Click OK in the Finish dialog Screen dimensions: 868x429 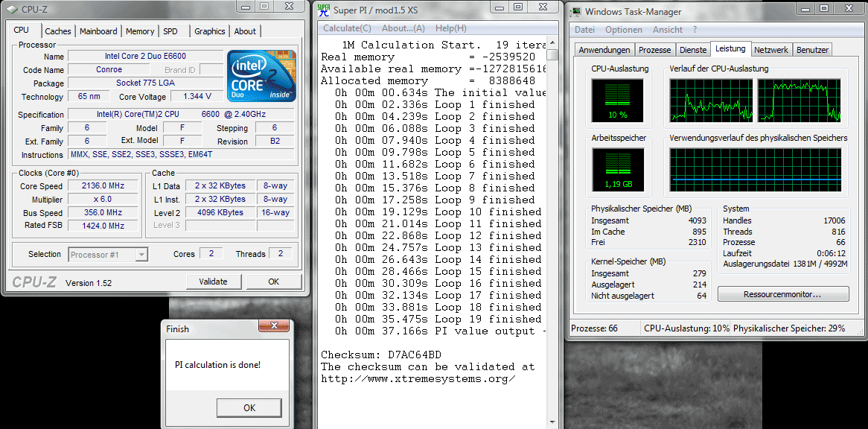(249, 408)
